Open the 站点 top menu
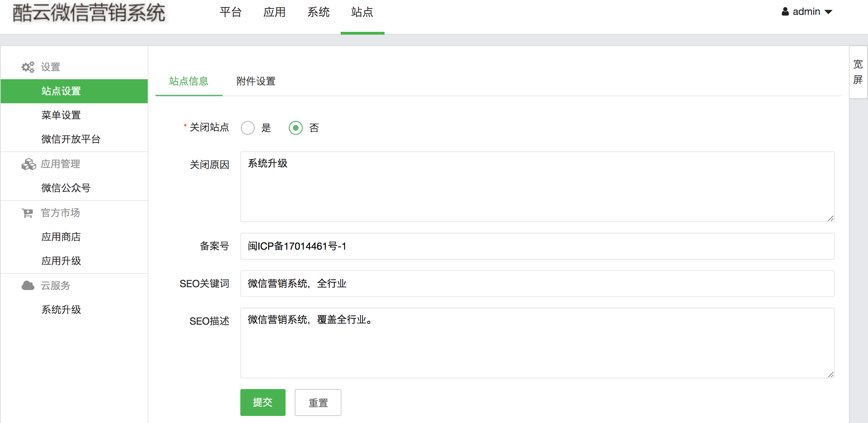This screenshot has height=423, width=868. pyautogui.click(x=362, y=12)
